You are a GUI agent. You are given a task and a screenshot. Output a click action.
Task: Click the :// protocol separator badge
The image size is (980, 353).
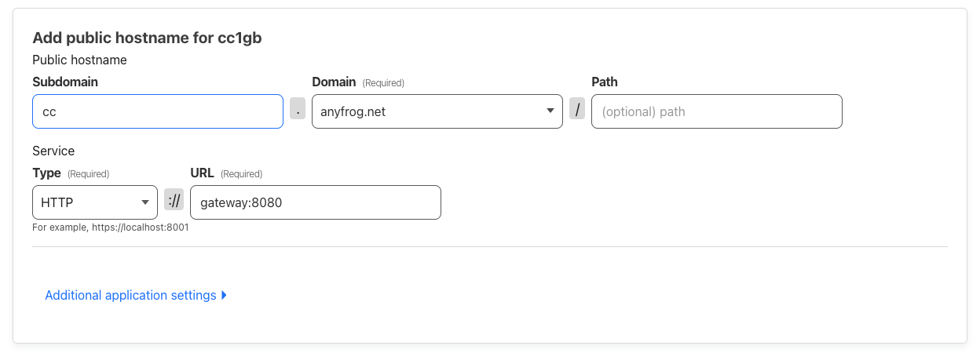[174, 201]
